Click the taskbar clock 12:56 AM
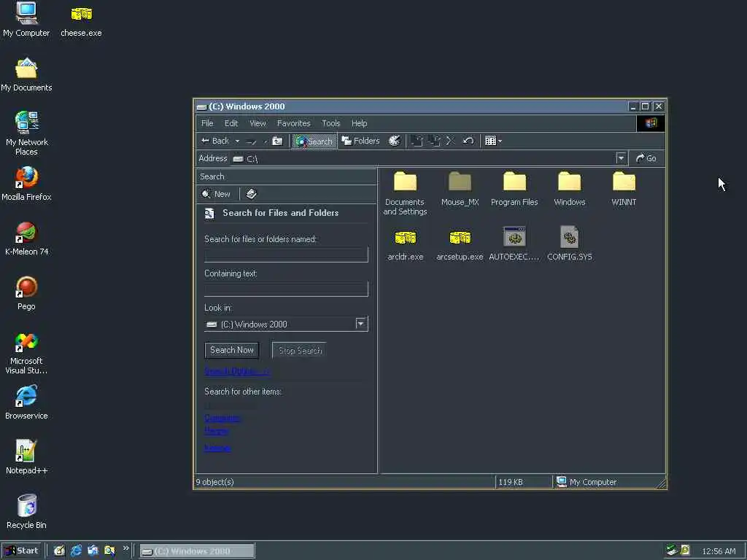The image size is (747, 560). 719,551
